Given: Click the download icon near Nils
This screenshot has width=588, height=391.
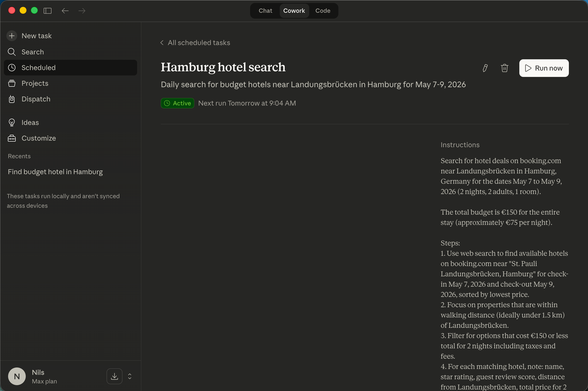Looking at the screenshot, I should (x=115, y=376).
